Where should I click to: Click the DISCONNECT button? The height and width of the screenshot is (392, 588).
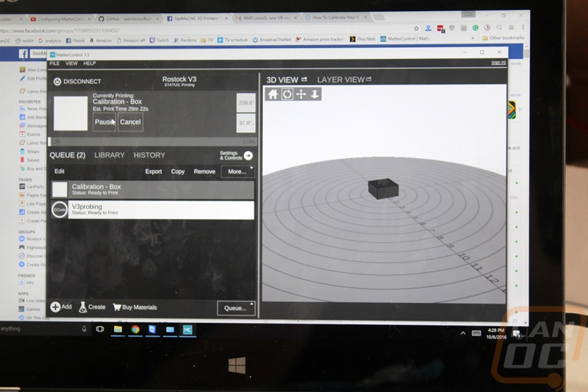click(x=77, y=82)
